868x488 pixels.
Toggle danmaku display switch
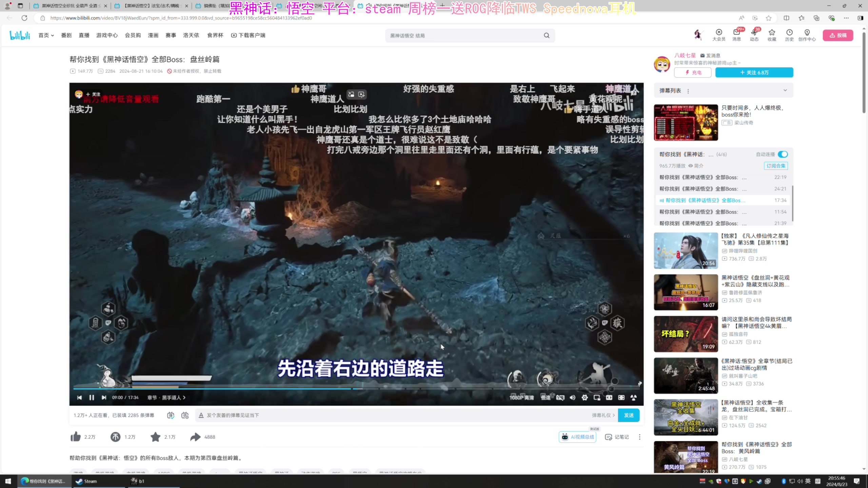171,415
